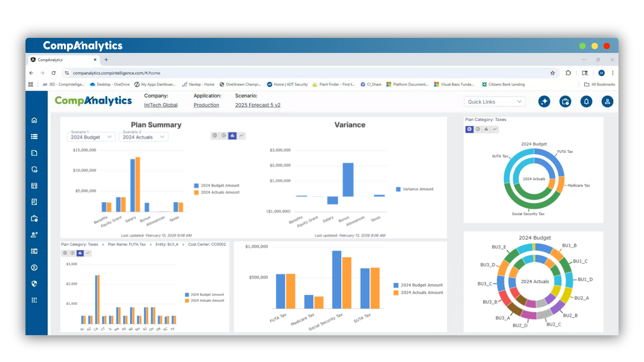
Task: Go to Home icon in left sidebar
Action: 34,120
